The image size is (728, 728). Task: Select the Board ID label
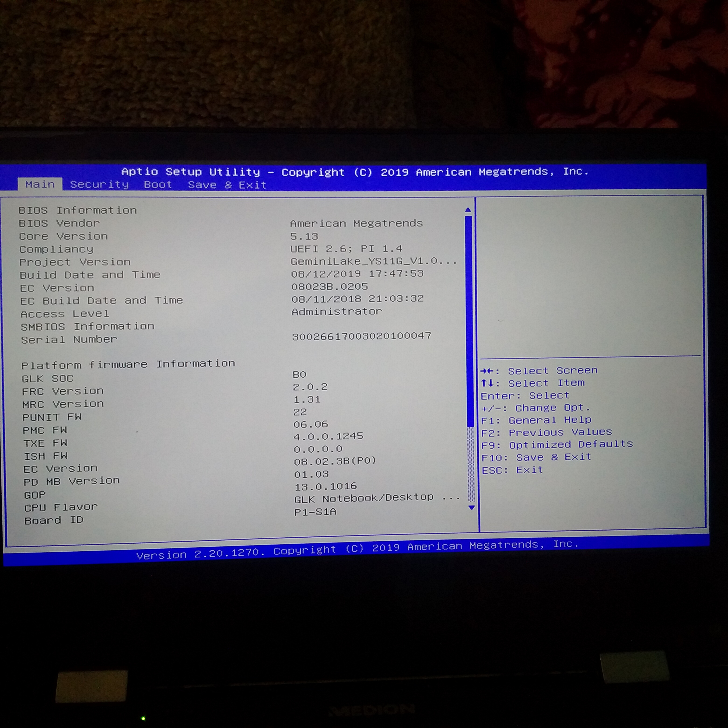(53, 520)
